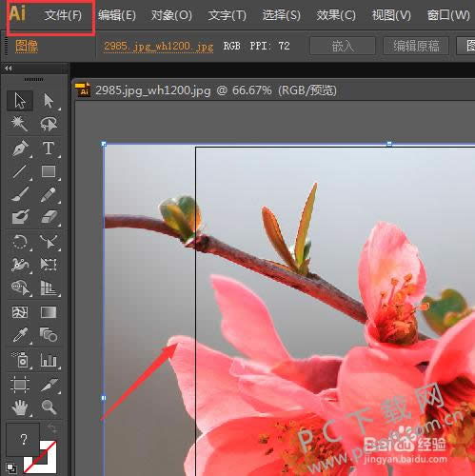Swap fill and stroke colors
This screenshot has width=475, height=476.
(51, 429)
